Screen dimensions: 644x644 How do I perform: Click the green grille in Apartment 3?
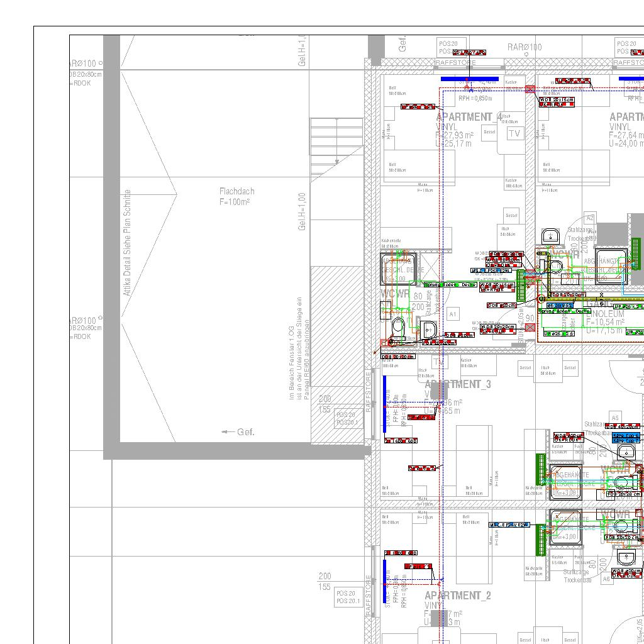tap(540, 469)
